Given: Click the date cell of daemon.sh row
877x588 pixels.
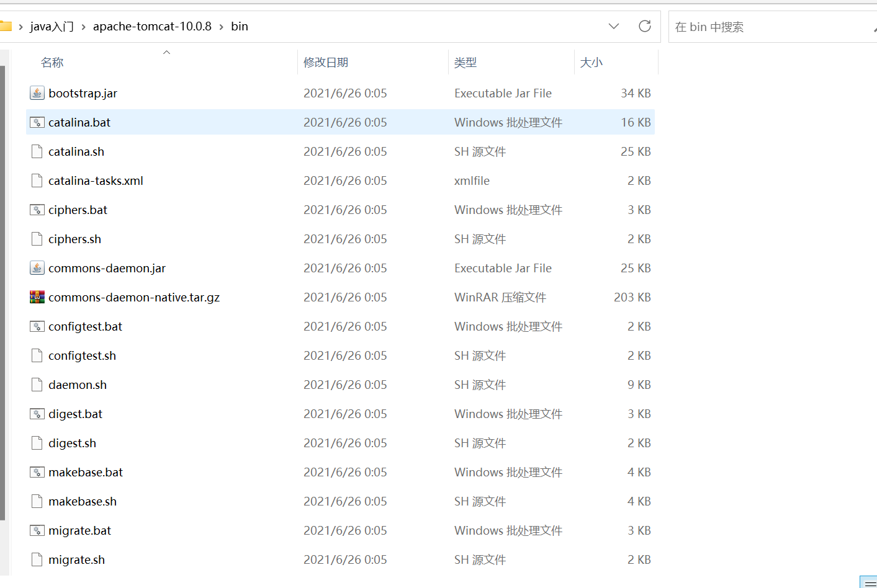Looking at the screenshot, I should click(345, 385).
